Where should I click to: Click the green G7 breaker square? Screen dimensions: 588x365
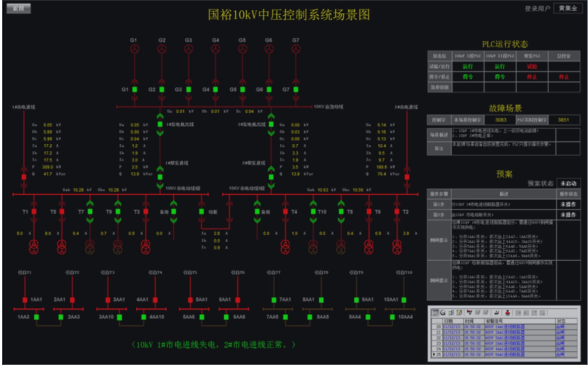(296, 90)
